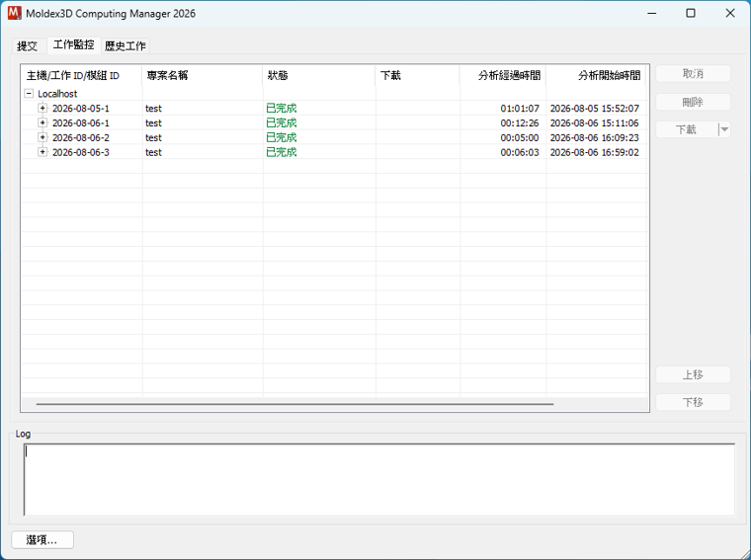Image resolution: width=751 pixels, height=560 pixels.
Task: Click 已完成 status of job 2026-08-06-2
Action: click(x=282, y=138)
